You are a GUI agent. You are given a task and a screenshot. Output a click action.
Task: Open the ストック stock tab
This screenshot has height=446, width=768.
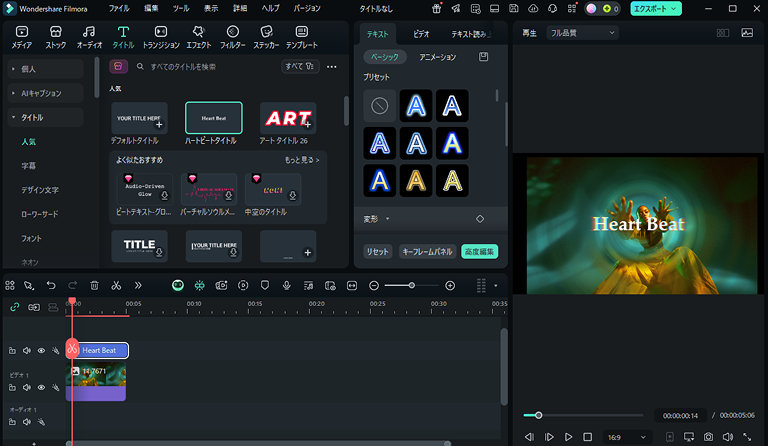[x=55, y=37]
